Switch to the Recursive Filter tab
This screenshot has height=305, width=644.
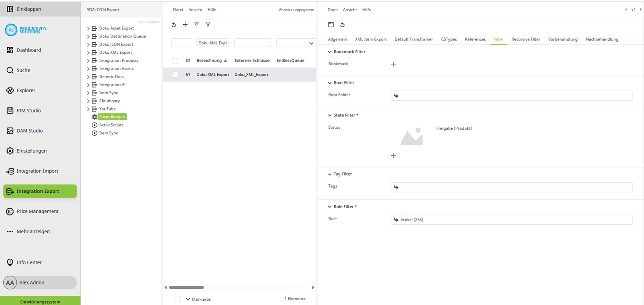526,39
